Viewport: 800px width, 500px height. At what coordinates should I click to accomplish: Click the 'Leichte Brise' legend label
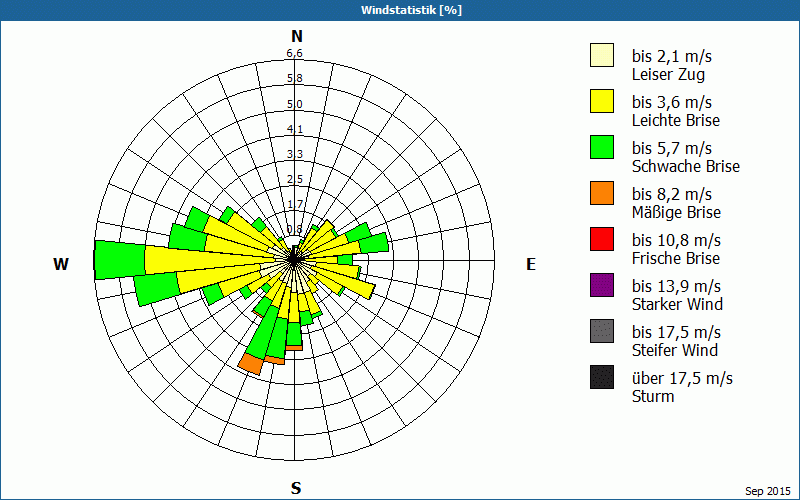[x=676, y=120]
